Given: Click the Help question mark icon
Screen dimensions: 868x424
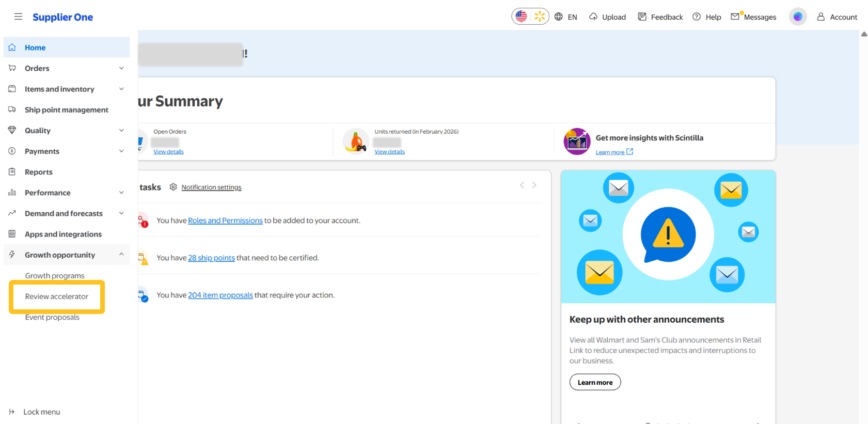Looking at the screenshot, I should [697, 17].
